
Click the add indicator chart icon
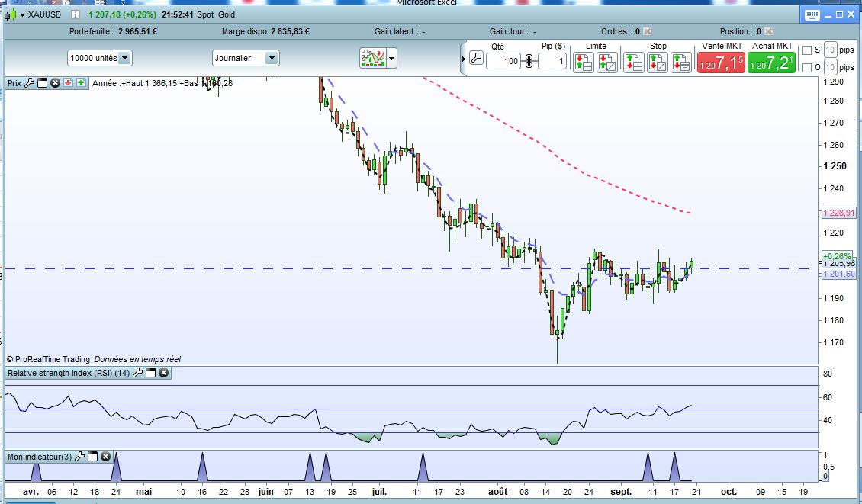click(373, 58)
